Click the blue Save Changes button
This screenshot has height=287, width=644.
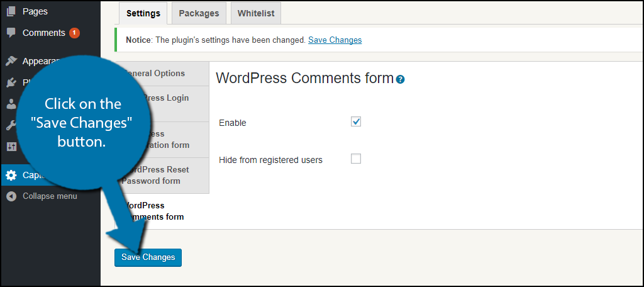148,257
